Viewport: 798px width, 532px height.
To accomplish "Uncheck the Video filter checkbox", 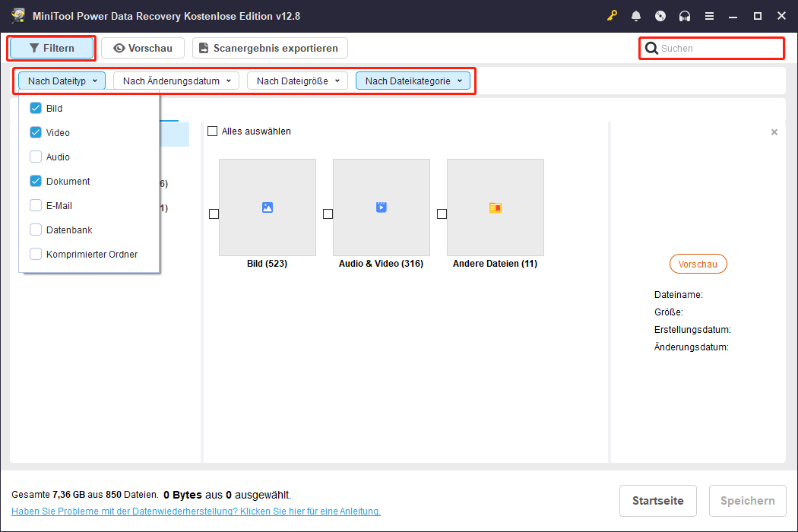I will click(x=35, y=132).
